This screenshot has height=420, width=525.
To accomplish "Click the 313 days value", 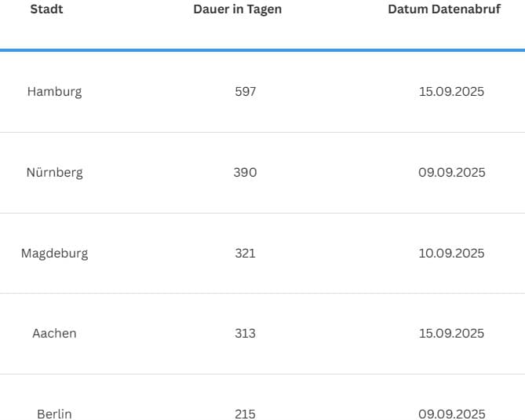I will pos(245,334).
